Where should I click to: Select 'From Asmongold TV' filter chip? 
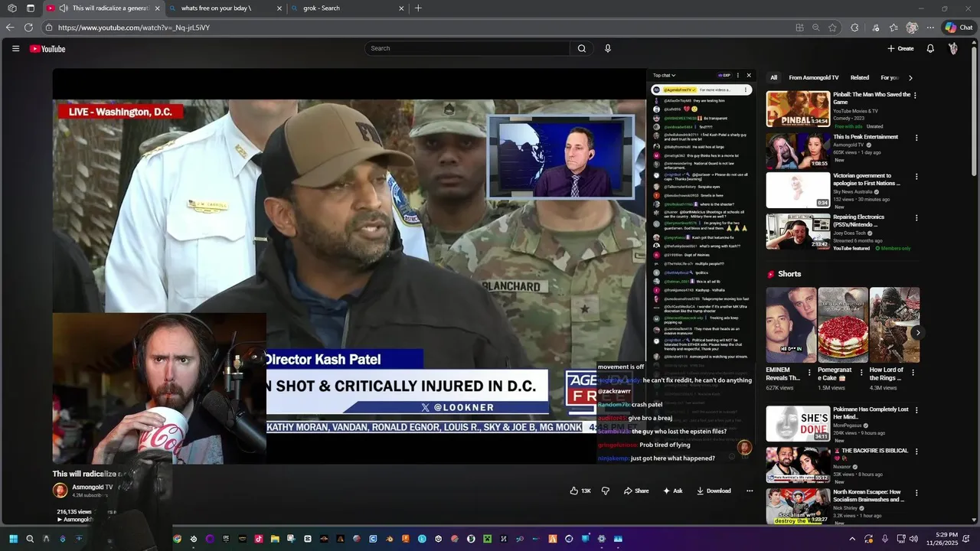point(814,77)
